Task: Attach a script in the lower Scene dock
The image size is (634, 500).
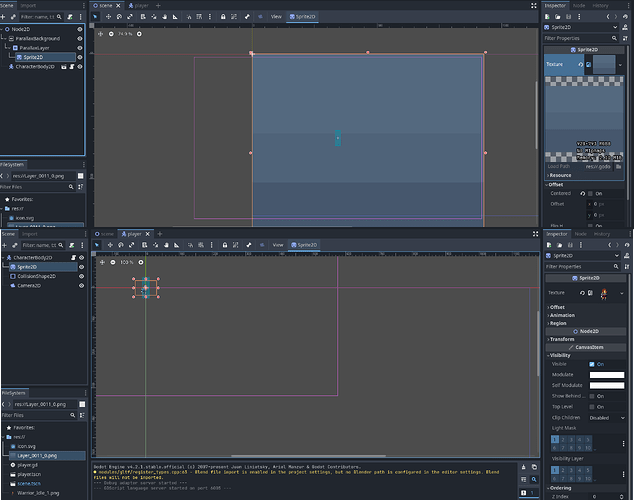Action: [x=72, y=245]
